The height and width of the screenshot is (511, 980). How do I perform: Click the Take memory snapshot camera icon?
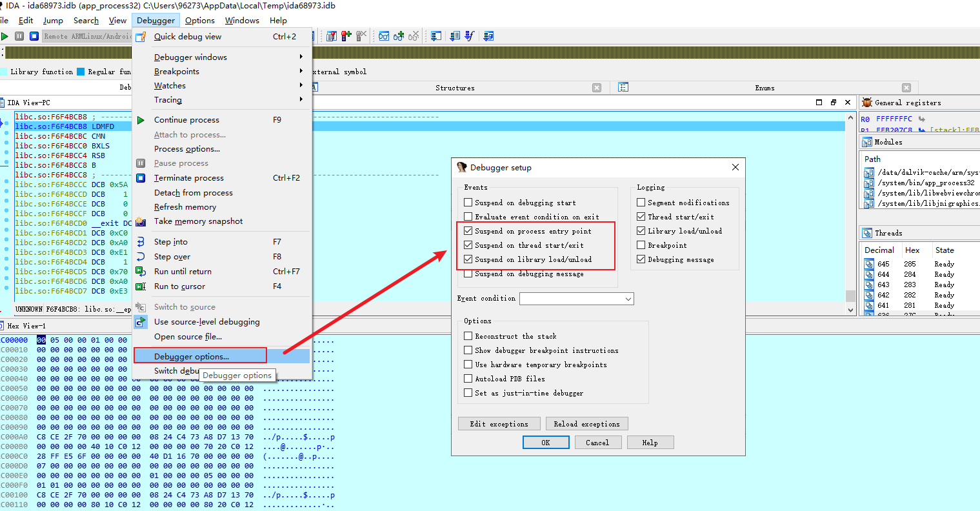141,221
